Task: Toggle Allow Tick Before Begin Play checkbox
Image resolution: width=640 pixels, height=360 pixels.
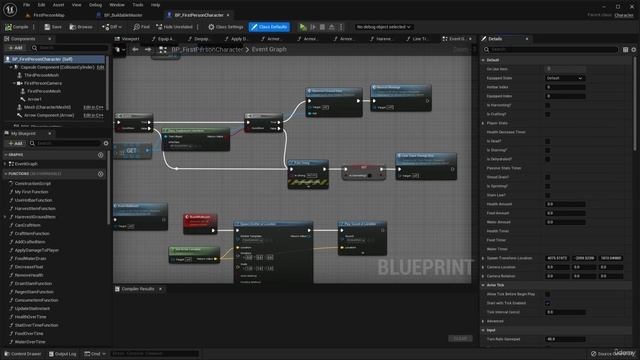Action: click(x=548, y=294)
